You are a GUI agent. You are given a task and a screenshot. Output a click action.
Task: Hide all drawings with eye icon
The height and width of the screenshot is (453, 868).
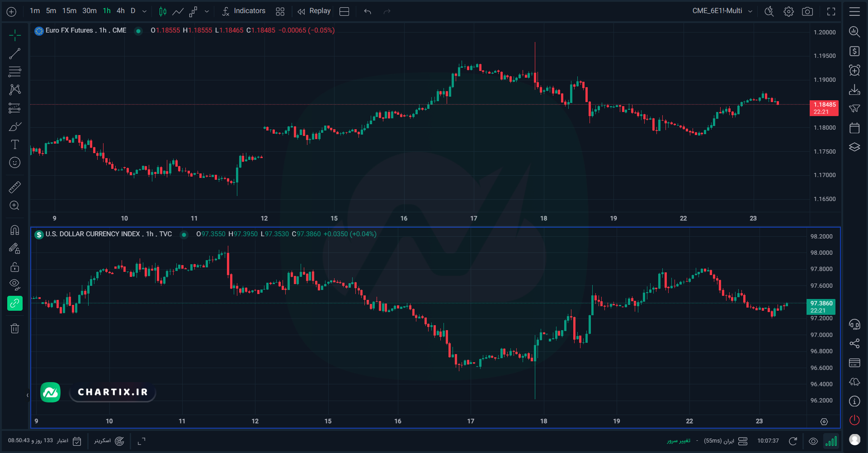[15, 285]
